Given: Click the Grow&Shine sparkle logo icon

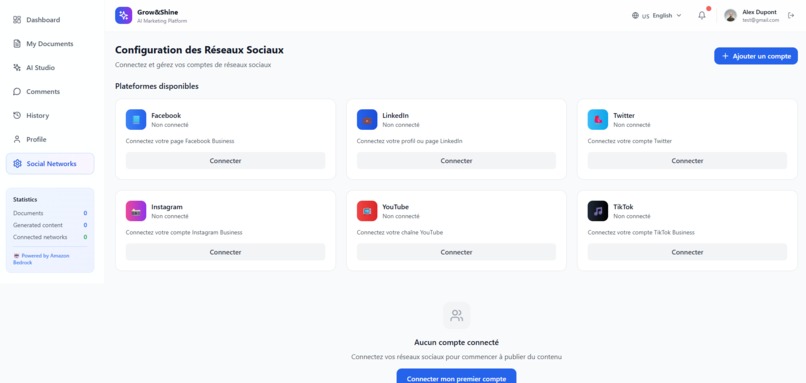Looking at the screenshot, I should click(123, 15).
